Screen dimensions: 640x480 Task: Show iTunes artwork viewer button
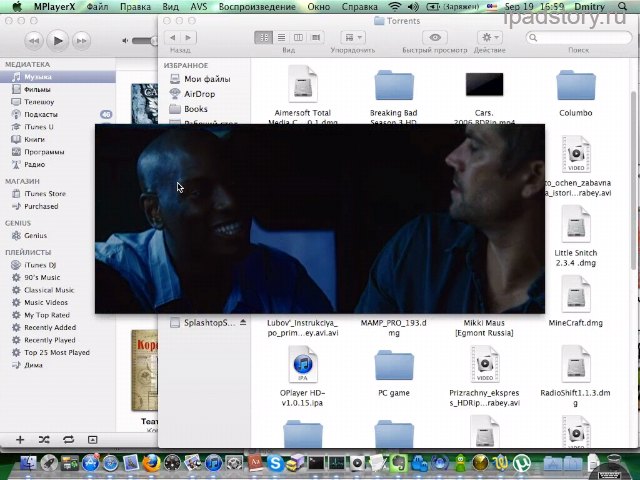pos(93,440)
